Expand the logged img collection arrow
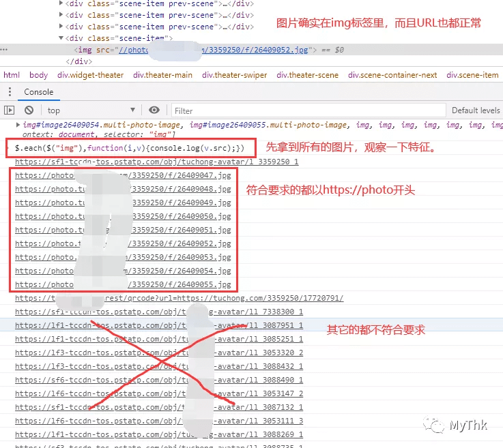503x448 pixels. [18, 125]
